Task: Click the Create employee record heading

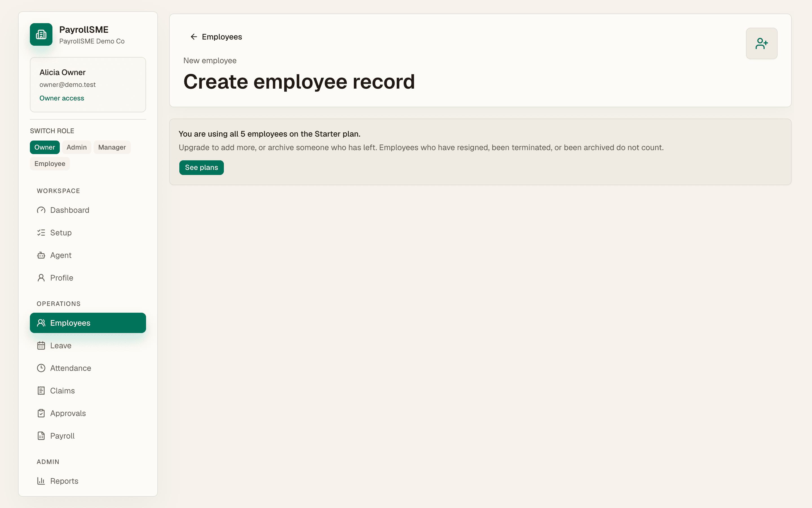Action: click(x=299, y=82)
